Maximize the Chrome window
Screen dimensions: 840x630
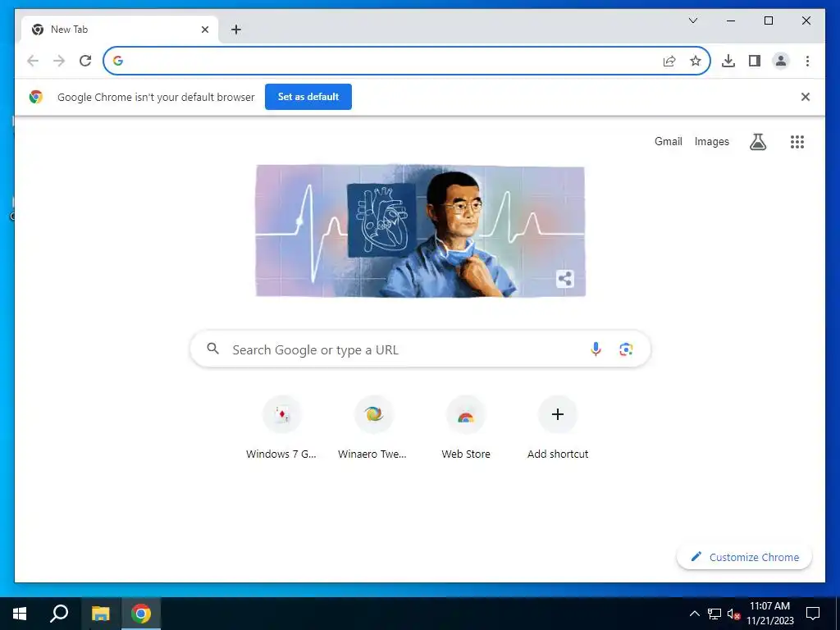[x=768, y=21]
